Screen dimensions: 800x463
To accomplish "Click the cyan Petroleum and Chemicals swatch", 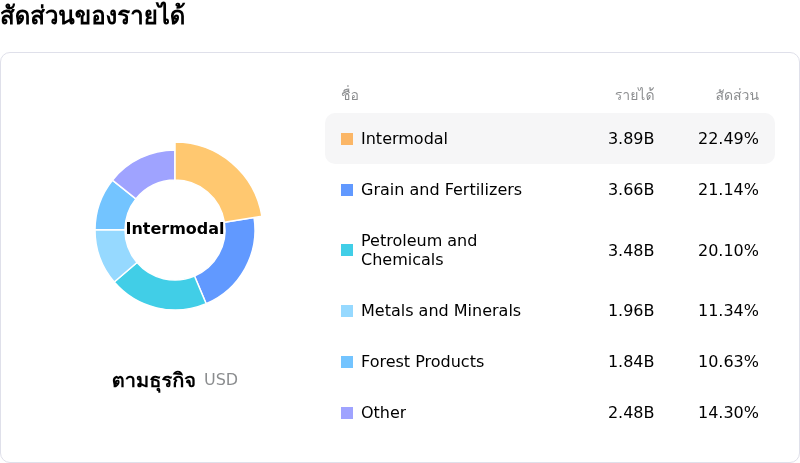I will 347,250.
